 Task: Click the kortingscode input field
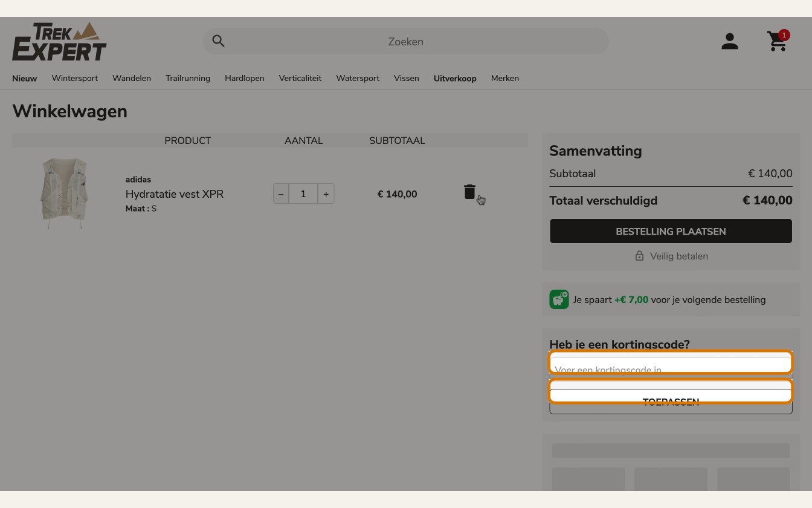click(x=671, y=370)
